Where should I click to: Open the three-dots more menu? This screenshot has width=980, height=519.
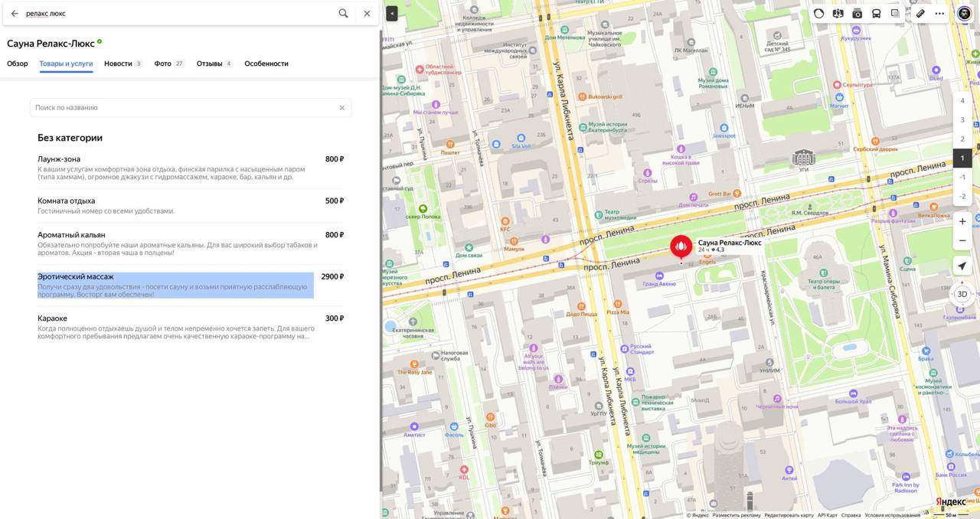(939, 13)
